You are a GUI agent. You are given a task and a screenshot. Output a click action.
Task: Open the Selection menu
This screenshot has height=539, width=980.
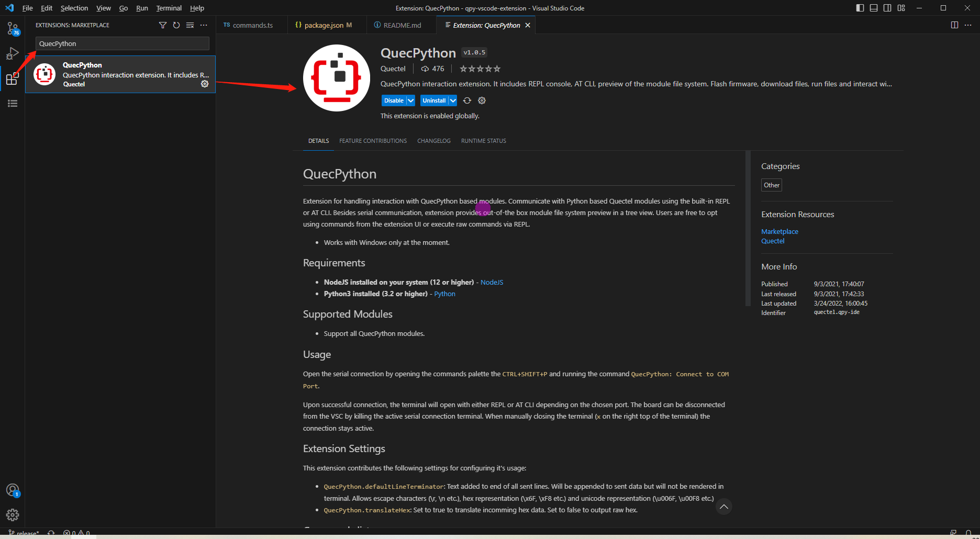pos(74,8)
